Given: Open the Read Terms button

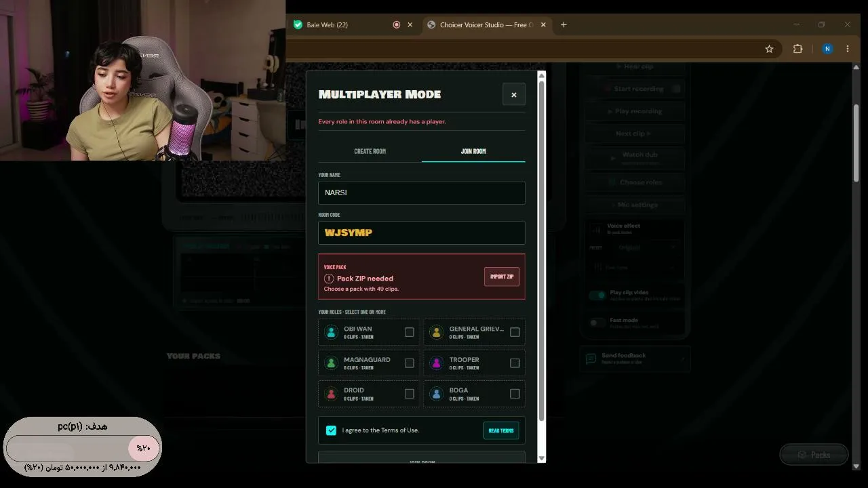Looking at the screenshot, I should [x=501, y=430].
